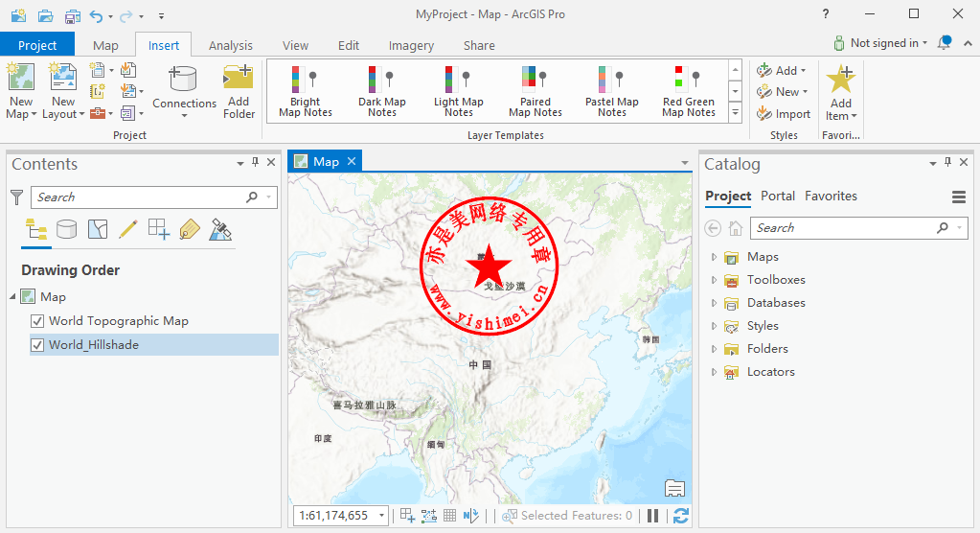Uncheck World_Hillshade layer visibility

(x=37, y=345)
